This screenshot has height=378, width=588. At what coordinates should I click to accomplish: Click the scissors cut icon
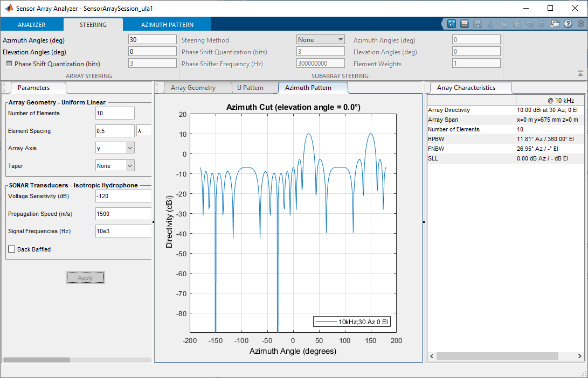tap(490, 24)
